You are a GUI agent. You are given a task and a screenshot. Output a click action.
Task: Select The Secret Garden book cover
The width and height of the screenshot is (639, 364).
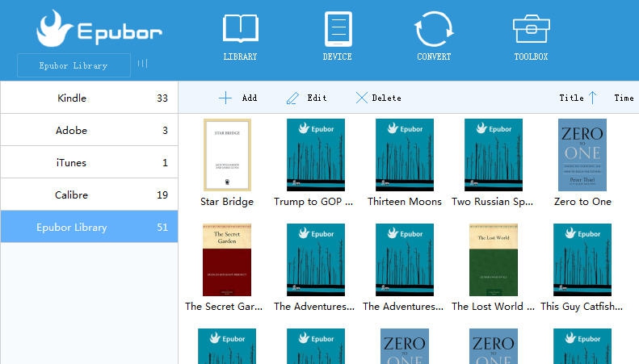coord(227,260)
